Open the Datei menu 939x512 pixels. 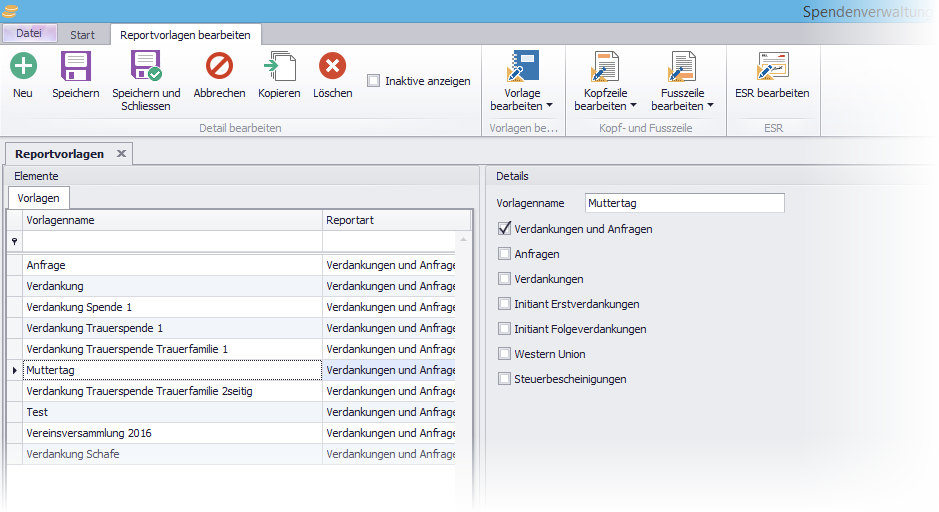[29, 33]
